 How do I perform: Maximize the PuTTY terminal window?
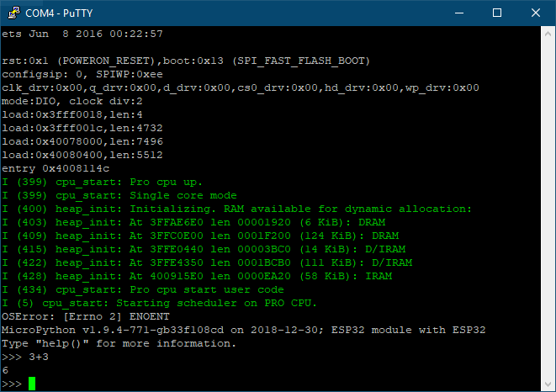click(x=497, y=13)
